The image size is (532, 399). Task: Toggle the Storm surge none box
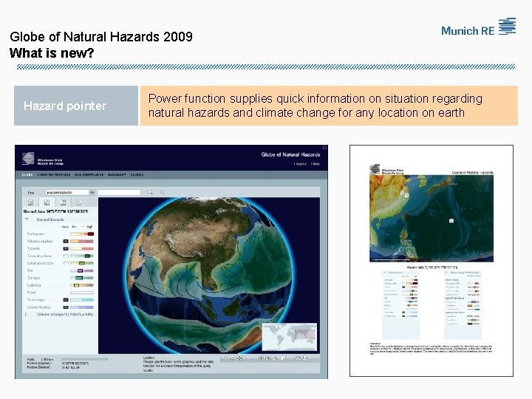[66, 300]
